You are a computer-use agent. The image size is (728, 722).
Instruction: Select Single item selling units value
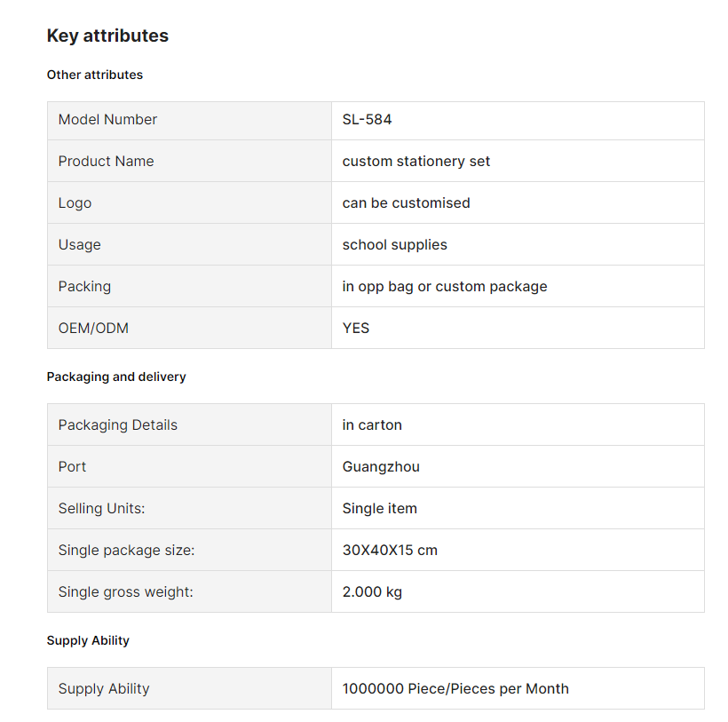pyautogui.click(x=380, y=508)
